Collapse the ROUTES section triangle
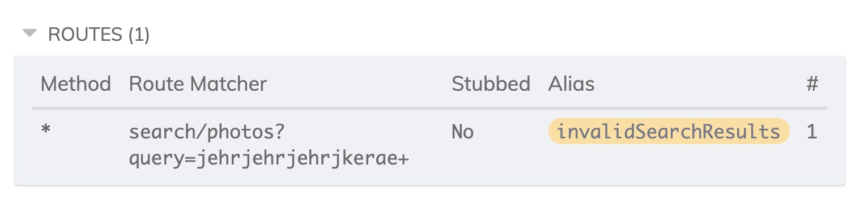 (29, 33)
